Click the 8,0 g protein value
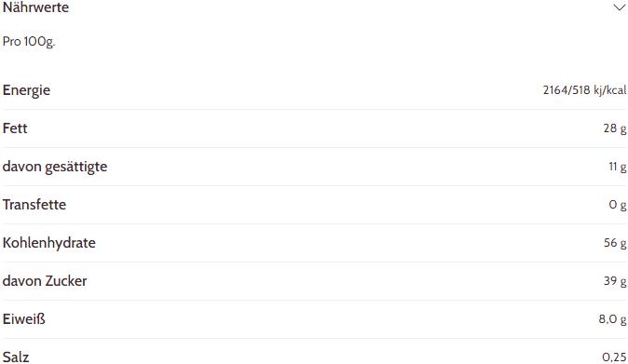This screenshot has height=364, width=628. (x=612, y=319)
